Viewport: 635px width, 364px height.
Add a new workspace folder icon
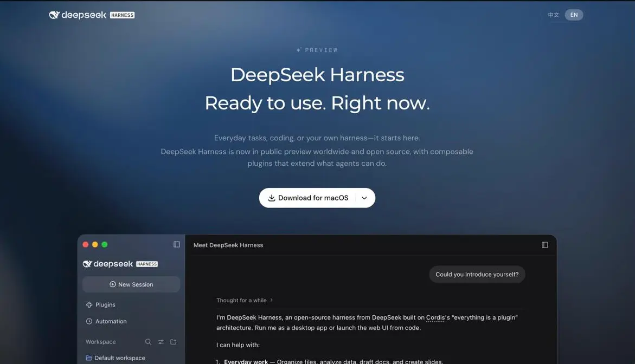(174, 342)
